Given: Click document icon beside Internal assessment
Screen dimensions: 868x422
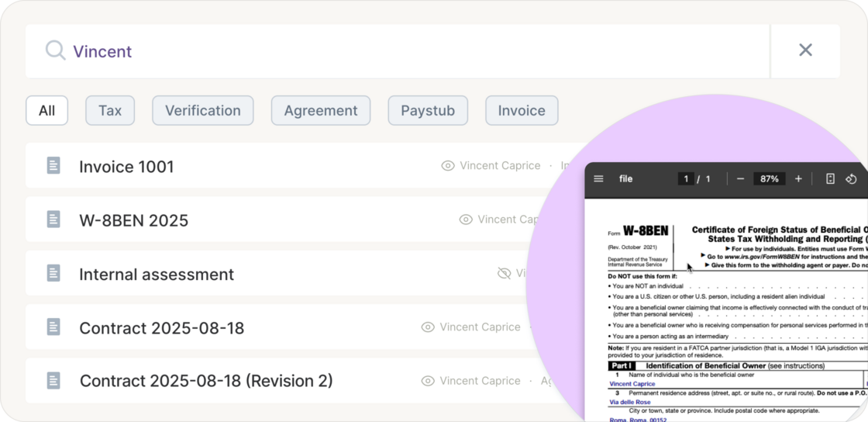Looking at the screenshot, I should (53, 273).
